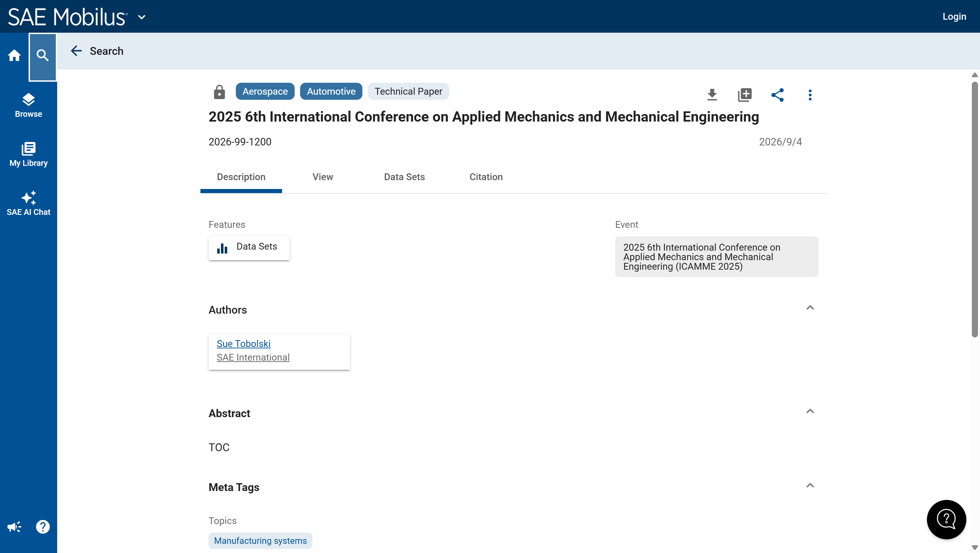Click the scrollbar down arrow
Screen dimensions: 980x553
click(x=974, y=548)
